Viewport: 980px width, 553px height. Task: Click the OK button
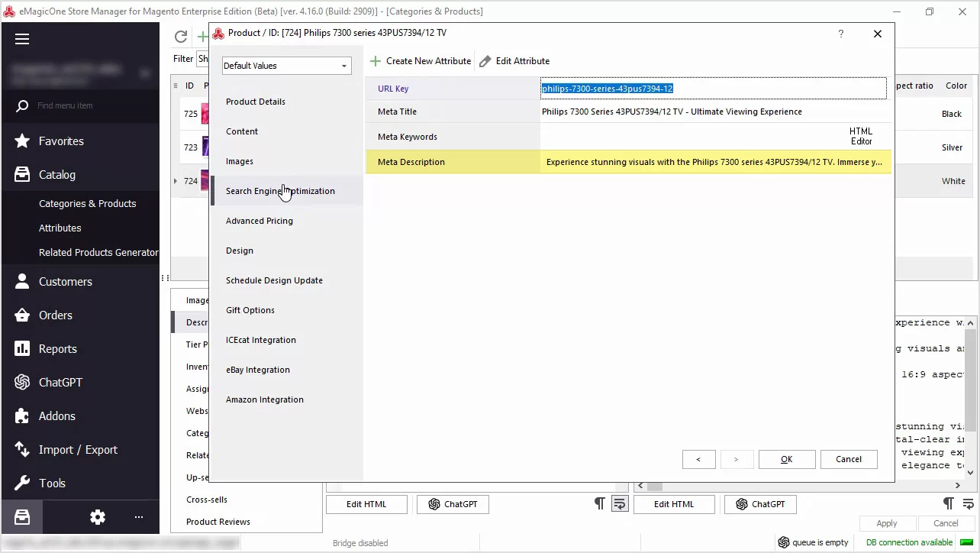point(787,459)
